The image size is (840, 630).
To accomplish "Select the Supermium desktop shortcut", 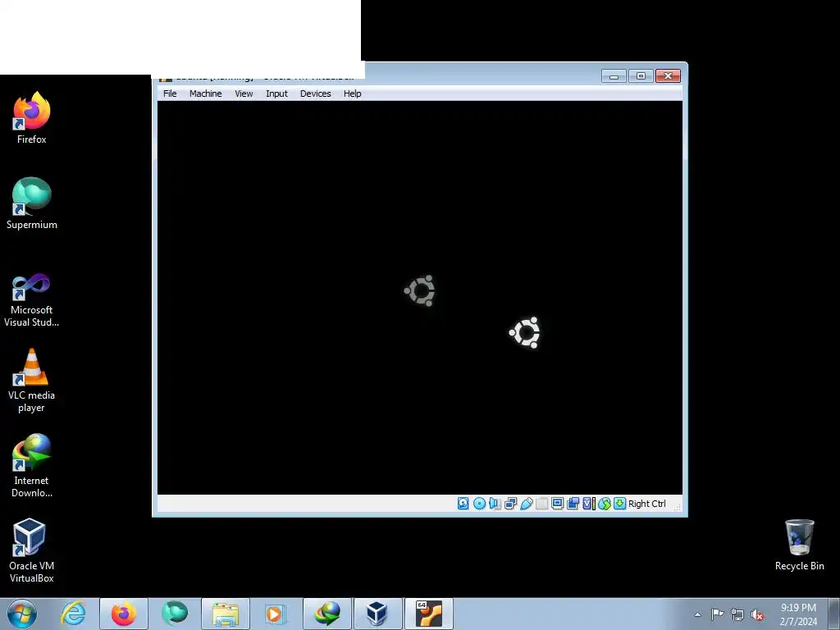I will point(32,203).
